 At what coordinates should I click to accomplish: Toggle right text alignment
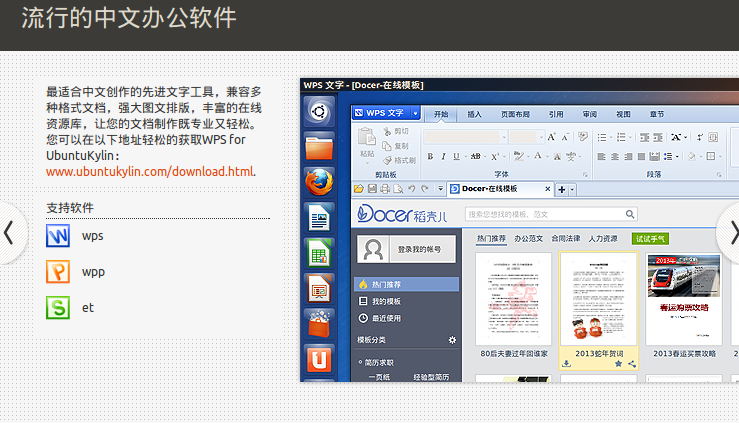point(628,156)
